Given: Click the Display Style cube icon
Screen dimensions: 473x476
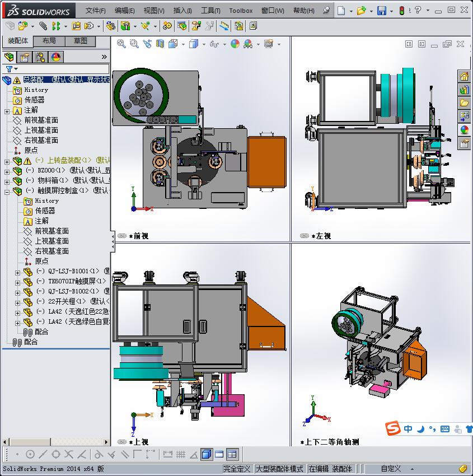Looking at the screenshot, I should pos(194,44).
